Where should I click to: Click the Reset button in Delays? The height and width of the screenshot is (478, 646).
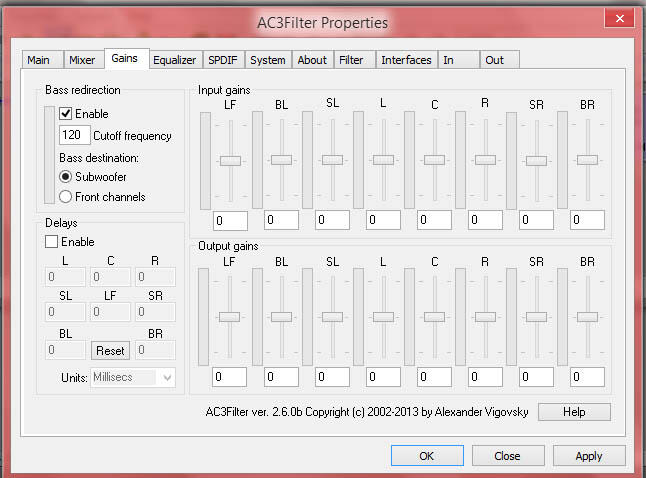(x=110, y=351)
